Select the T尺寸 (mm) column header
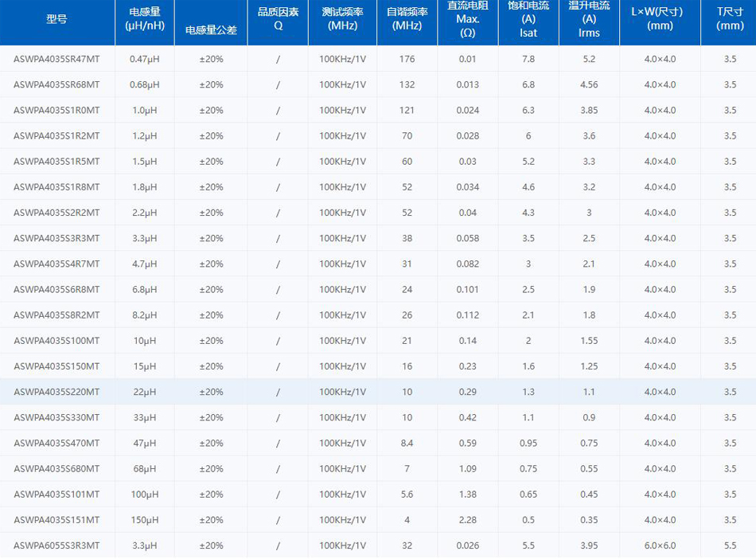Screen dimensions: 756x559 [729, 19]
